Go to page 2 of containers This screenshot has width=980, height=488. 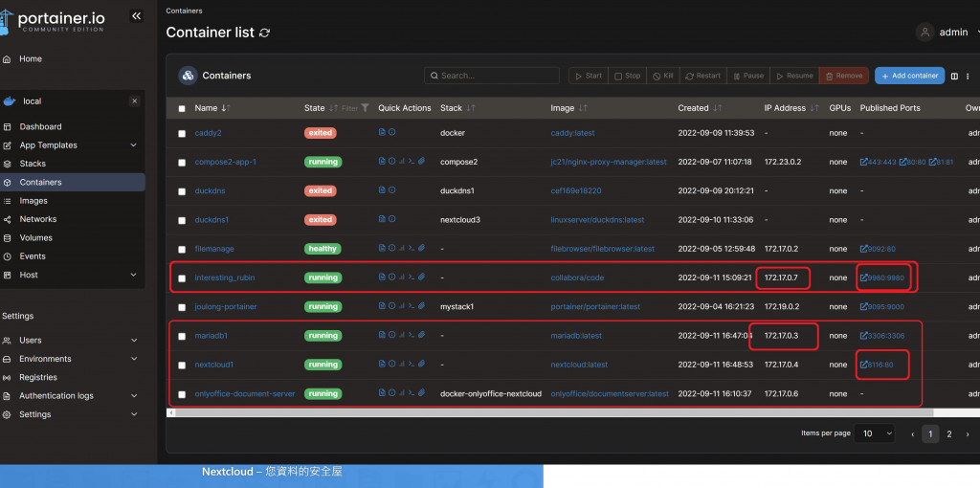[948, 433]
